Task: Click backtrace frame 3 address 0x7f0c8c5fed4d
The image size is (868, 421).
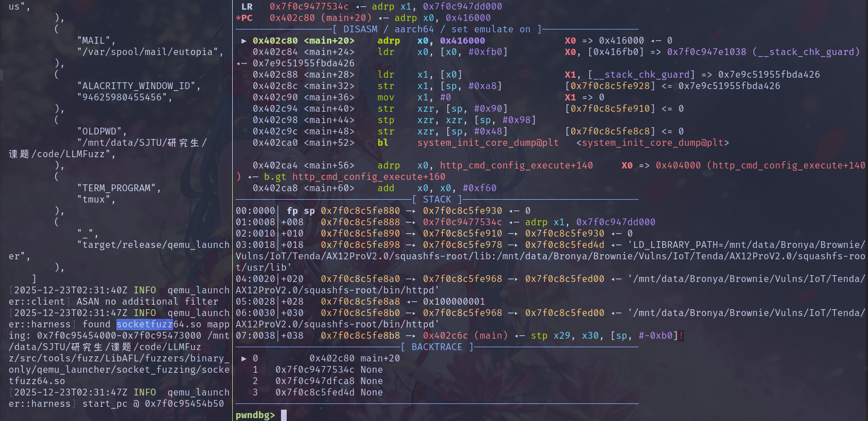Action: pyautogui.click(x=318, y=393)
